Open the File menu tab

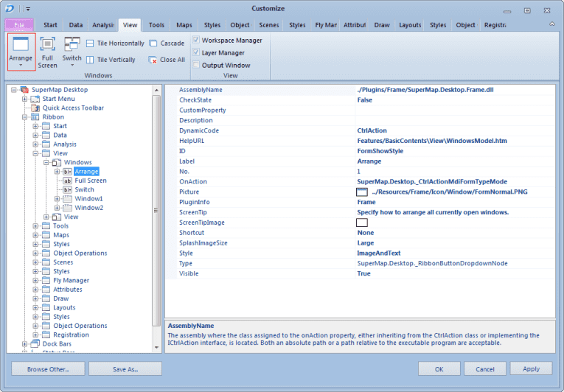[x=19, y=25]
